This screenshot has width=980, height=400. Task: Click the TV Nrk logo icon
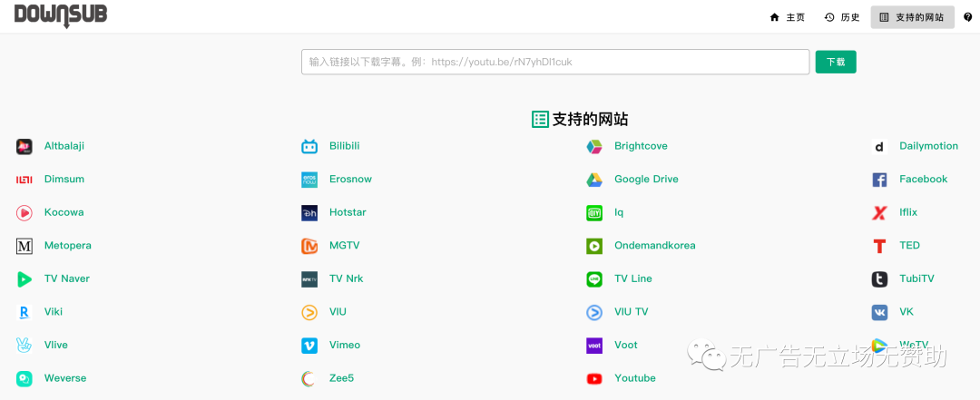309,278
